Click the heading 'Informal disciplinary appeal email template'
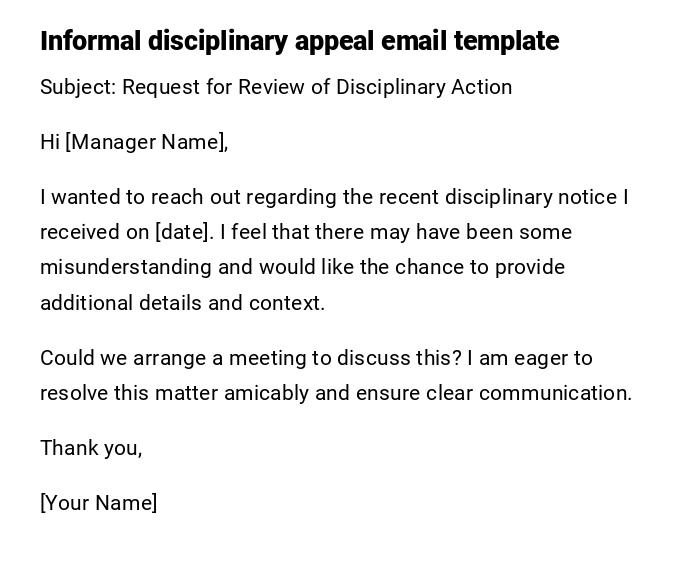The height and width of the screenshot is (566, 700). (x=299, y=41)
